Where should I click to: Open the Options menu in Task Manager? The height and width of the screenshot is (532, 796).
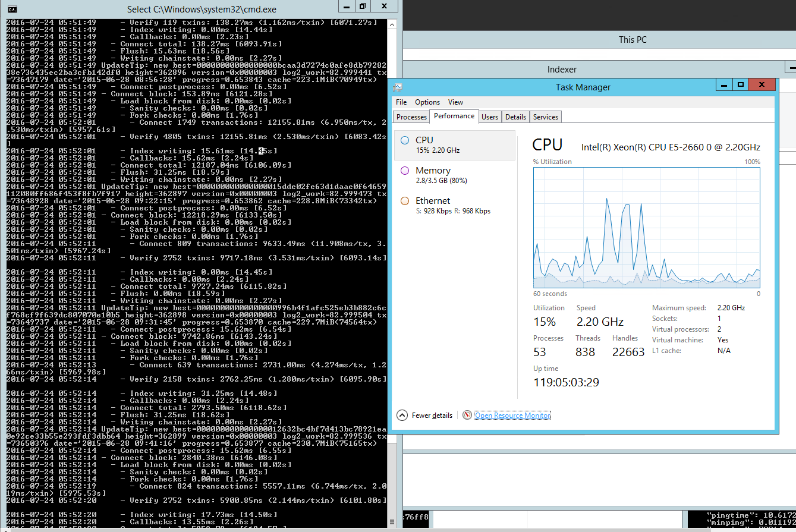coord(427,102)
